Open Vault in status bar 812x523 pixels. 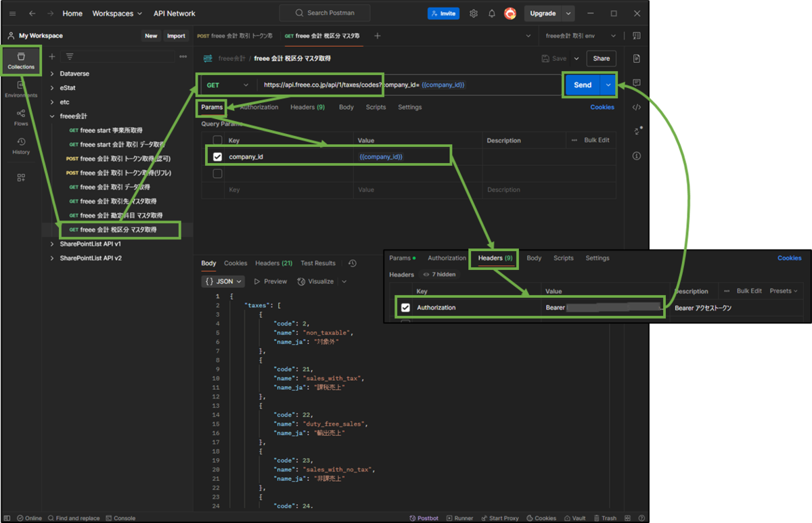574,518
